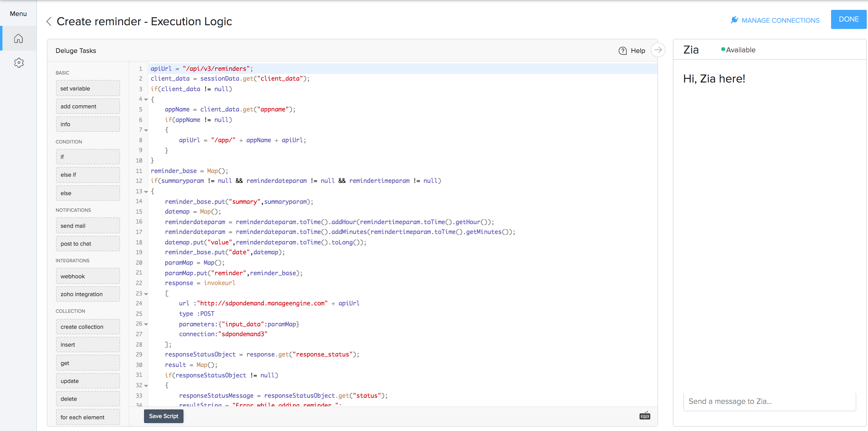Click the 'Create reminder - Execution Logic' title
The width and height of the screenshot is (868, 431).
tap(144, 22)
